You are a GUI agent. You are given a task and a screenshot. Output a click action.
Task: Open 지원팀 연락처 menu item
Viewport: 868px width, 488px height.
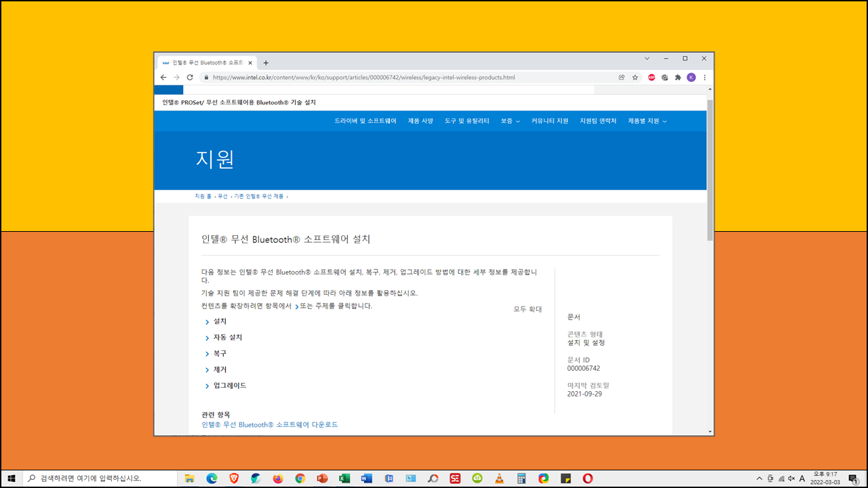click(x=598, y=121)
